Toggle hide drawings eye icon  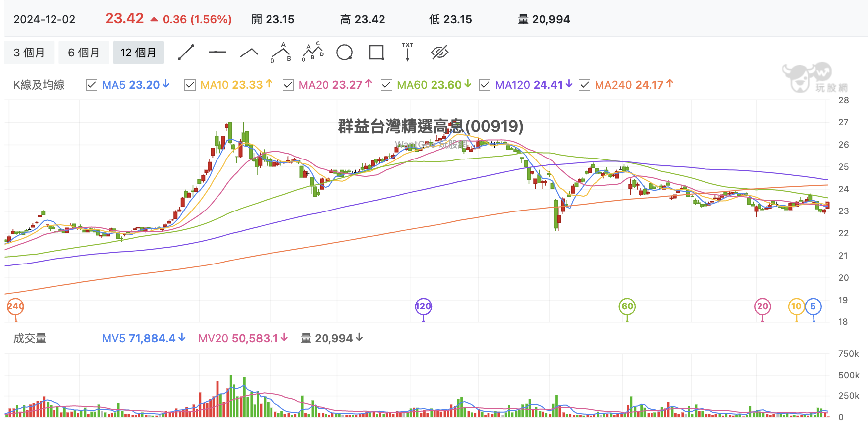coord(439,53)
